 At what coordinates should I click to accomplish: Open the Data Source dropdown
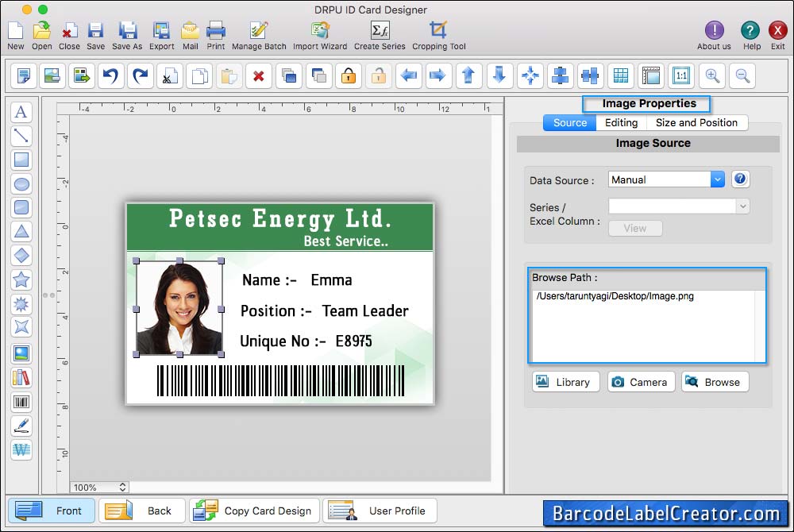[666, 179]
